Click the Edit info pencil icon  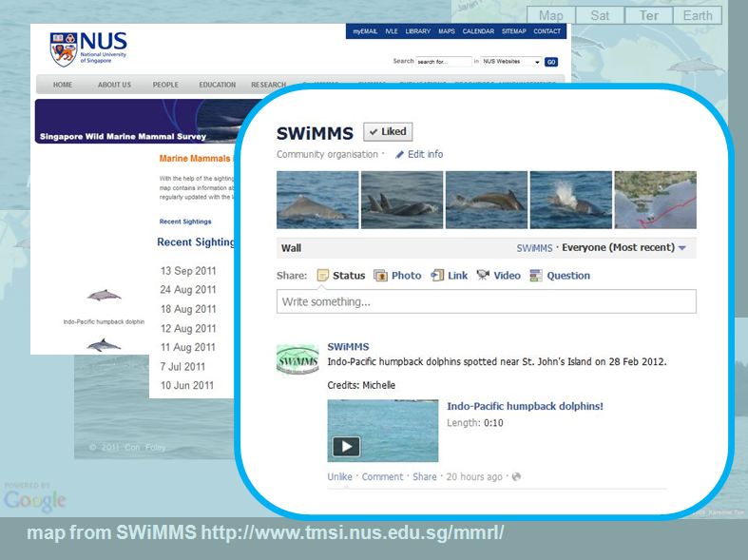point(399,155)
